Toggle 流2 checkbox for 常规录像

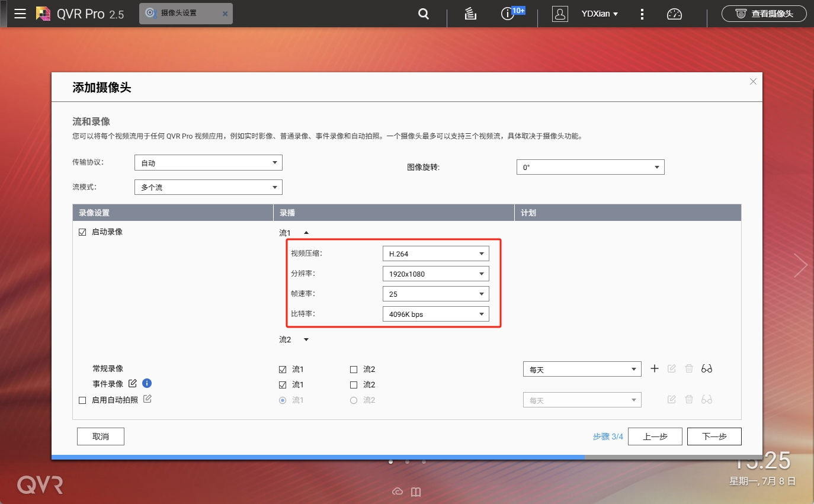pos(354,370)
